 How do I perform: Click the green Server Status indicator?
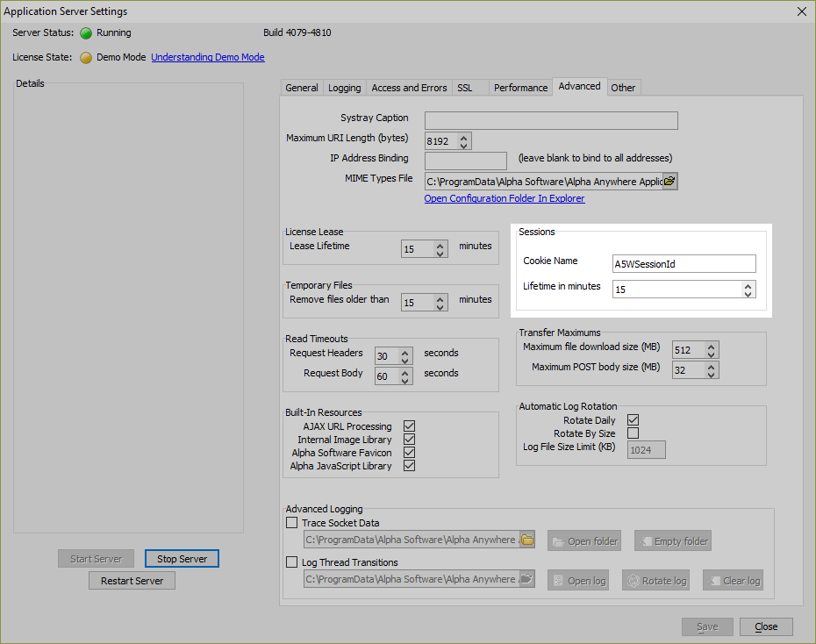86,33
